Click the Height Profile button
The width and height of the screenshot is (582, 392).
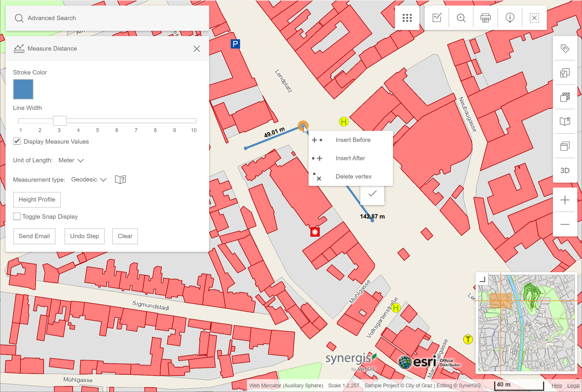tap(37, 199)
